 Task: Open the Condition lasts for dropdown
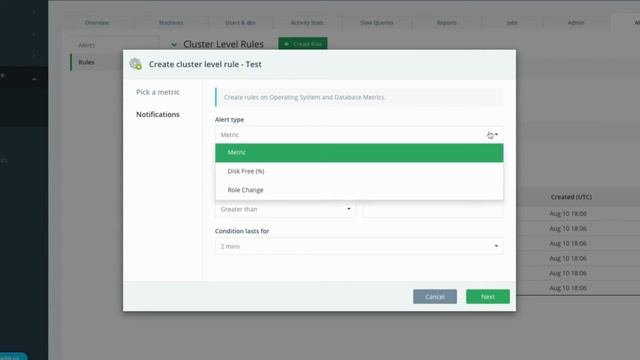tap(359, 246)
